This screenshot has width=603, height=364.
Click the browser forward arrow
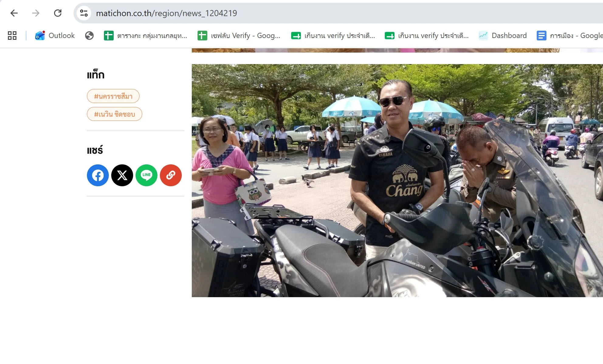pyautogui.click(x=36, y=13)
